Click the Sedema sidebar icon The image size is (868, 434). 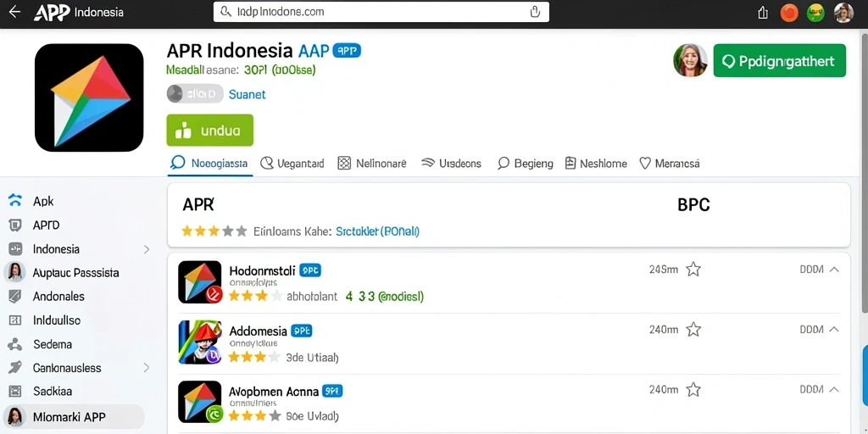(15, 344)
